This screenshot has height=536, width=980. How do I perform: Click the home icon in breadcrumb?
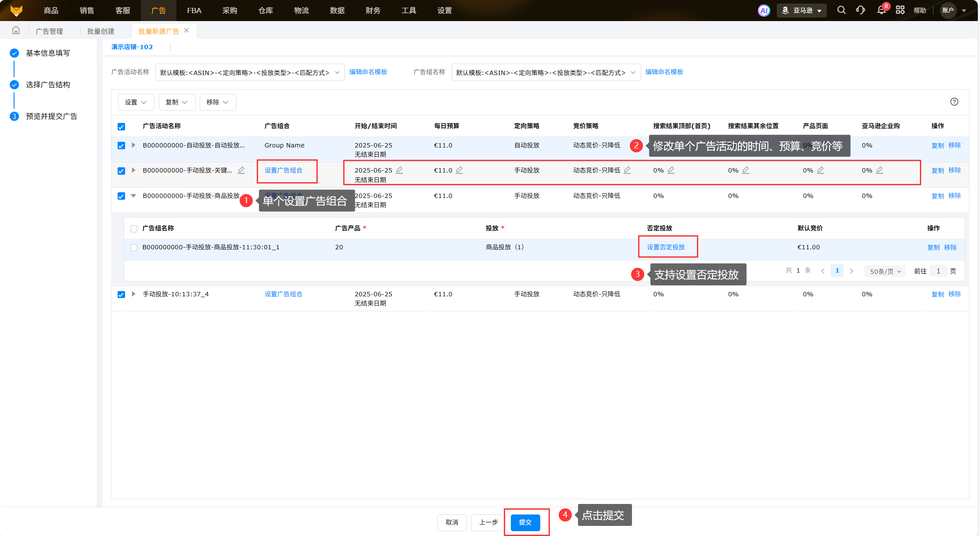(x=16, y=31)
